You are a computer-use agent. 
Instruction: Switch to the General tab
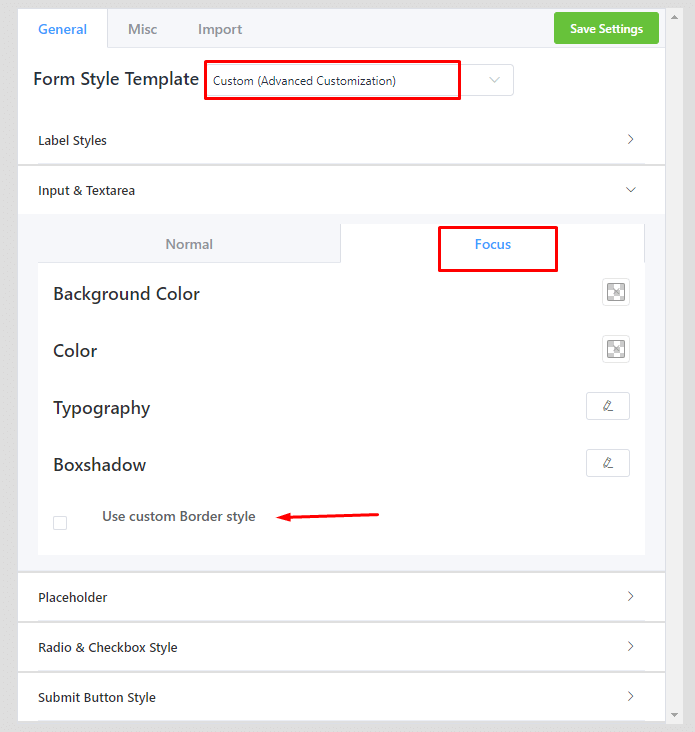tap(62, 29)
